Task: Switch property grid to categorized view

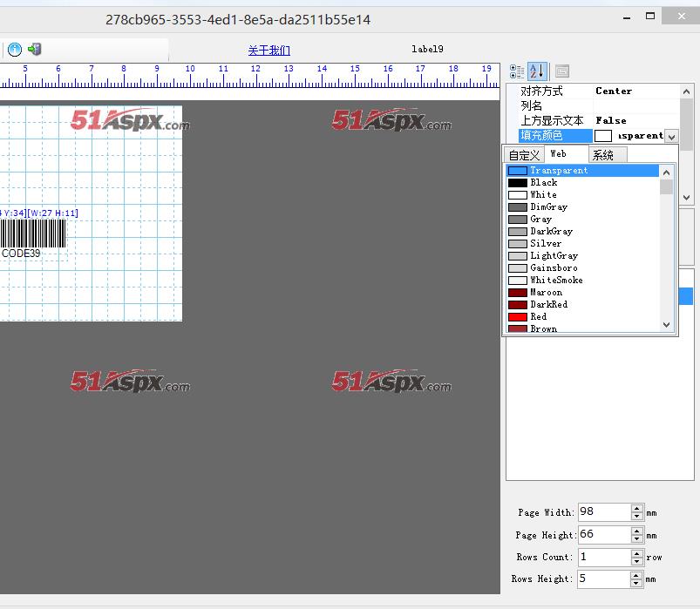Action: pyautogui.click(x=517, y=71)
